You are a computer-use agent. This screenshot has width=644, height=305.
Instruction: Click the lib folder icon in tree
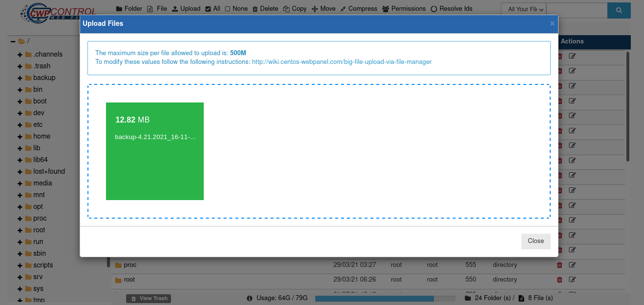click(28, 148)
